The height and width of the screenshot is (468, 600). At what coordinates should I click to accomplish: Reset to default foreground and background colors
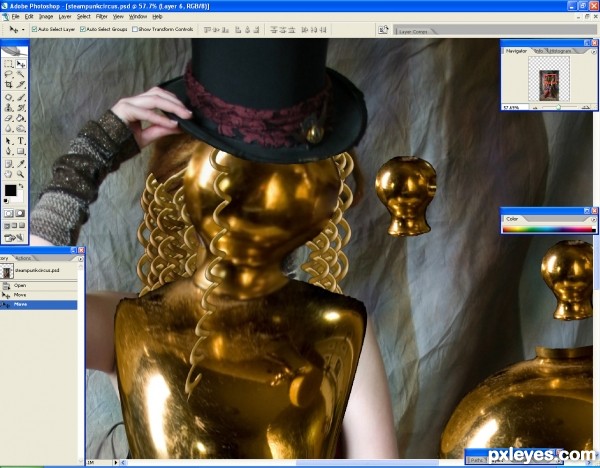tap(7, 201)
